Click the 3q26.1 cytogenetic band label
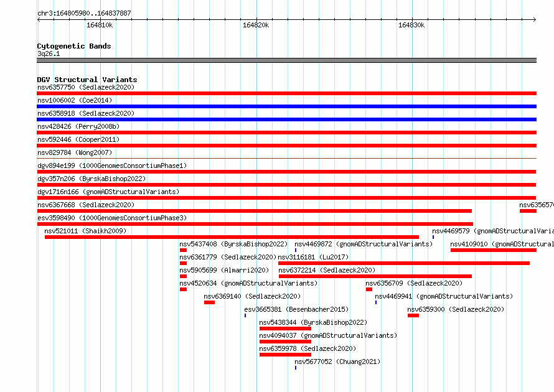 pos(49,54)
